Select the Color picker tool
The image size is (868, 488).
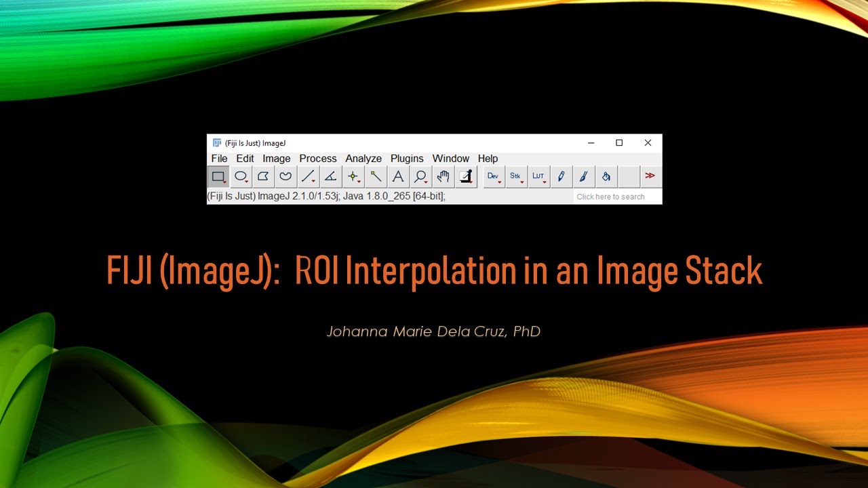(x=466, y=176)
